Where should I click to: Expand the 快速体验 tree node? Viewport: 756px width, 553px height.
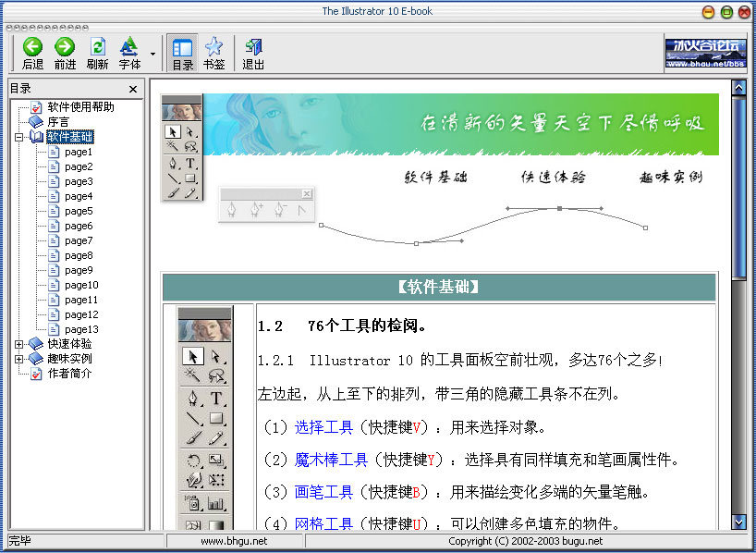pos(18,344)
